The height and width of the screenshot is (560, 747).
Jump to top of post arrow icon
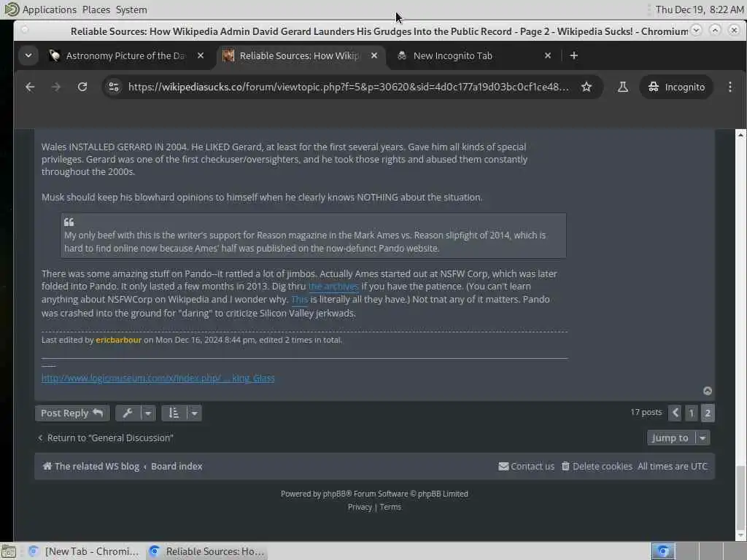(x=708, y=391)
